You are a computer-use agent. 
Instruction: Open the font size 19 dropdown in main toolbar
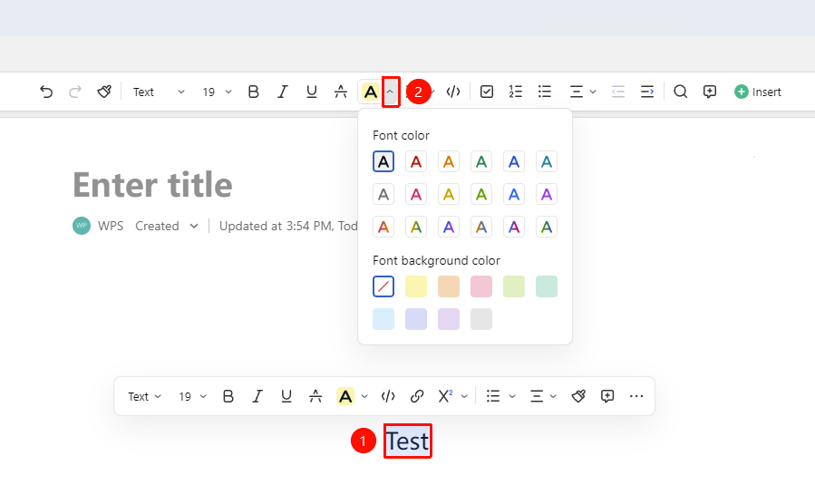tap(217, 92)
